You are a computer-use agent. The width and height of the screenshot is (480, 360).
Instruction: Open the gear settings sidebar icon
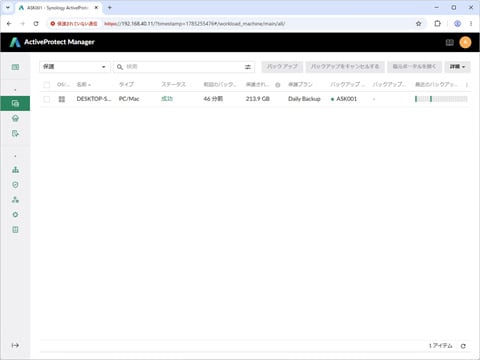click(x=15, y=215)
